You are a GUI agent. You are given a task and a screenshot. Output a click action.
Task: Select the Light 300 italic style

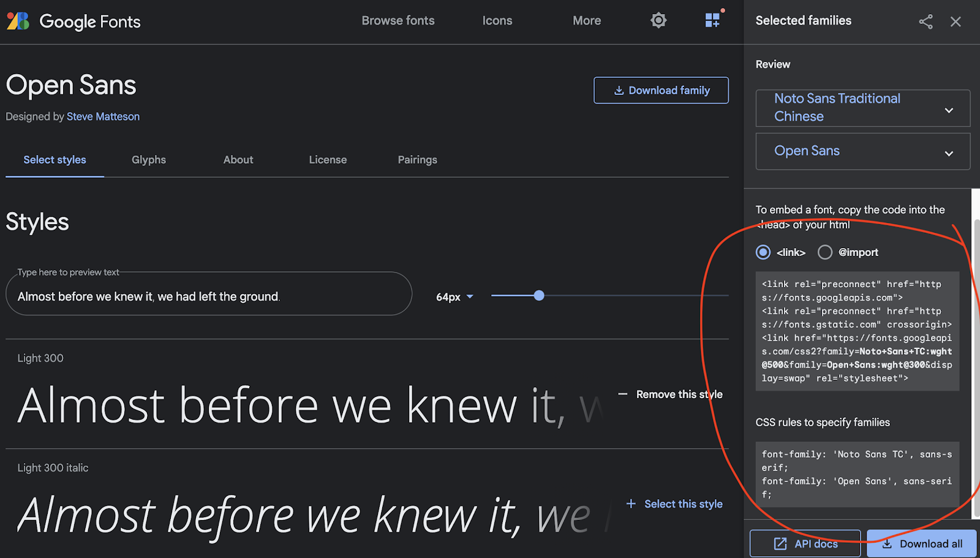point(674,503)
